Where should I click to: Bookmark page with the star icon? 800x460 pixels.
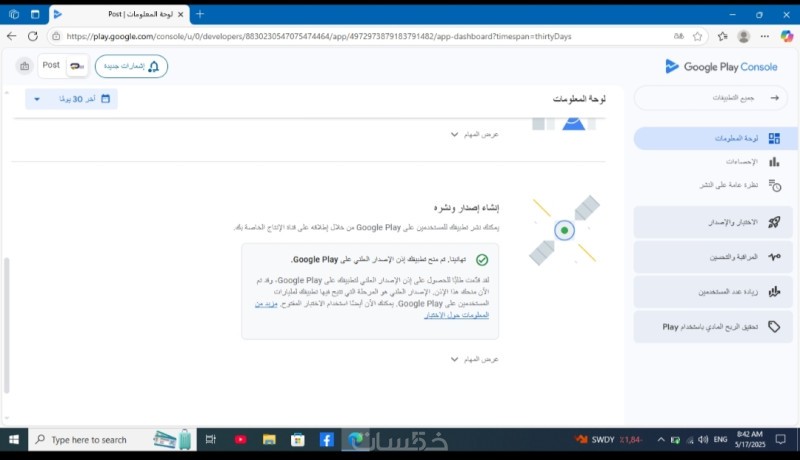pyautogui.click(x=697, y=36)
